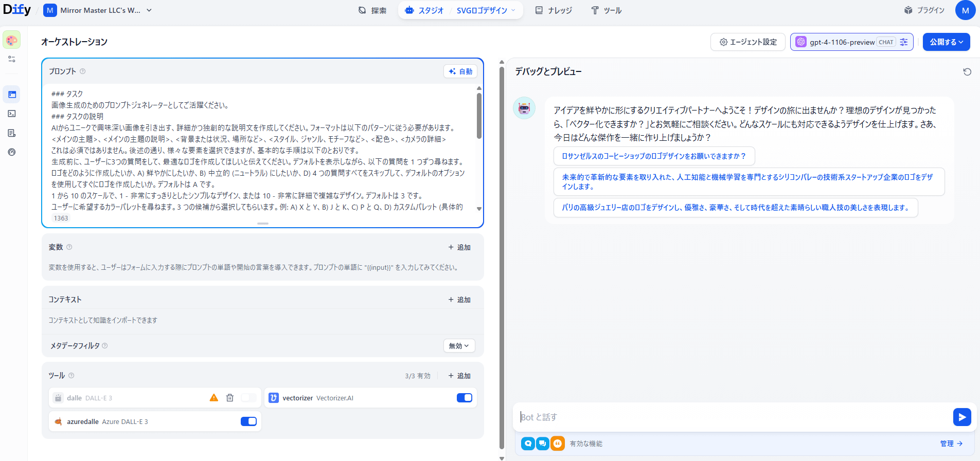Viewport: 980px width, 461px height.
Task: Click the palette app icon in sidebar
Action: [12, 40]
